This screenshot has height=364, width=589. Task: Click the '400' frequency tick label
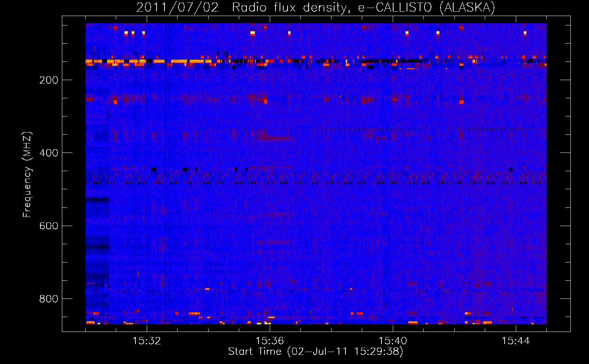(49, 153)
